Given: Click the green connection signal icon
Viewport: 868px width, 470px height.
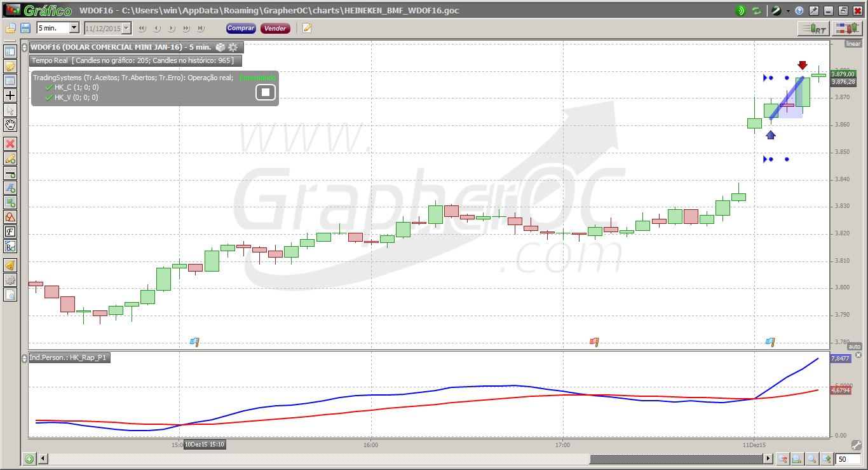Looking at the screenshot, I should (x=741, y=11).
